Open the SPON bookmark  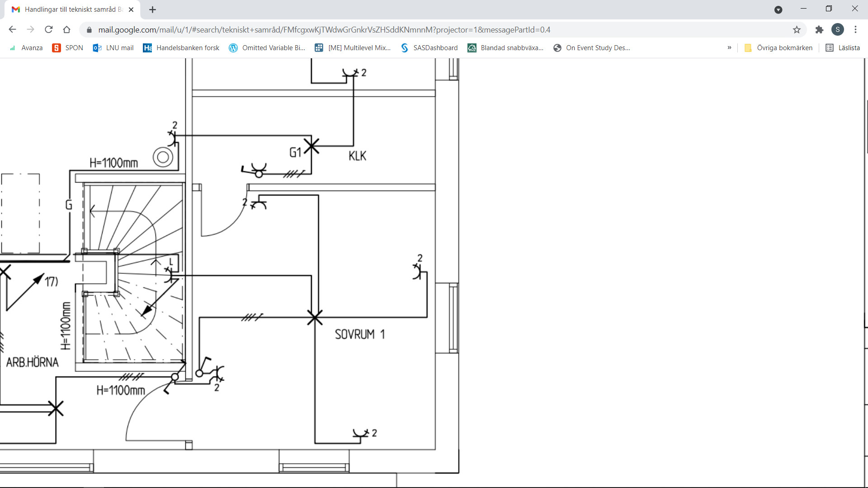pyautogui.click(x=68, y=48)
